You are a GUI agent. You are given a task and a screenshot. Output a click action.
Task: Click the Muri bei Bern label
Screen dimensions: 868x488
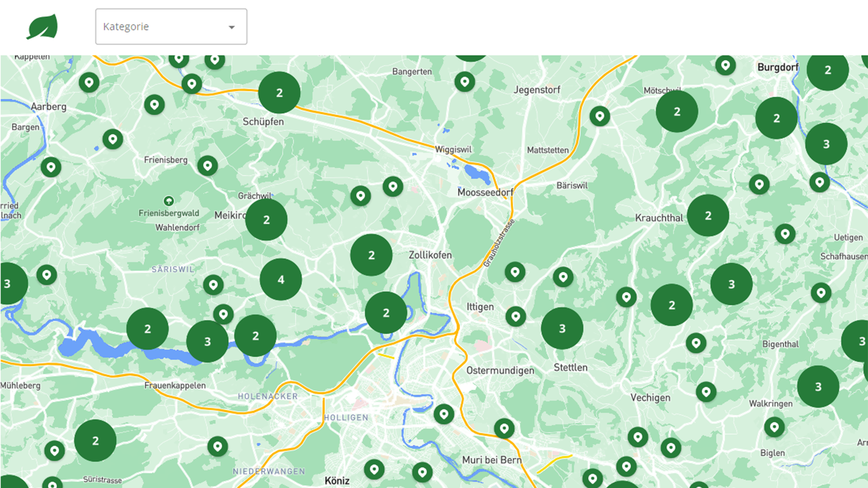click(x=491, y=460)
